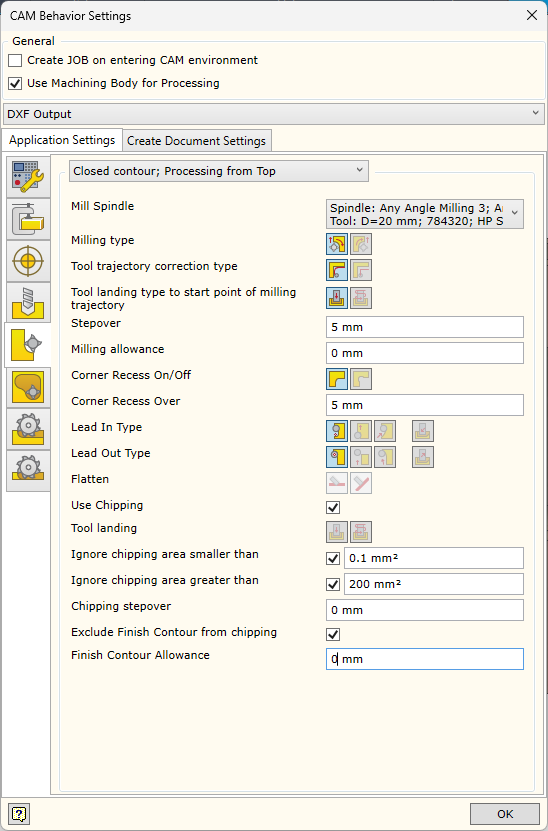This screenshot has width=548, height=831.
Task: Select the third Lead In Type icon
Action: coord(385,431)
